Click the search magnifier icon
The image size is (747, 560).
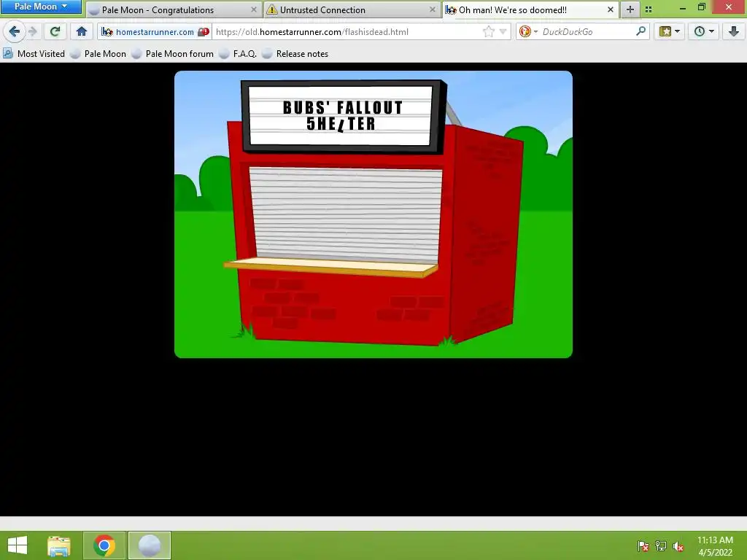tap(641, 32)
